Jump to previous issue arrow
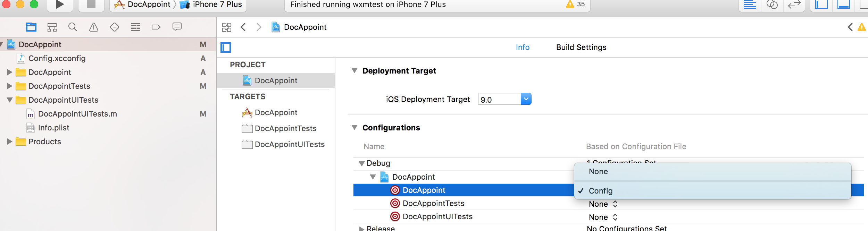 850,27
